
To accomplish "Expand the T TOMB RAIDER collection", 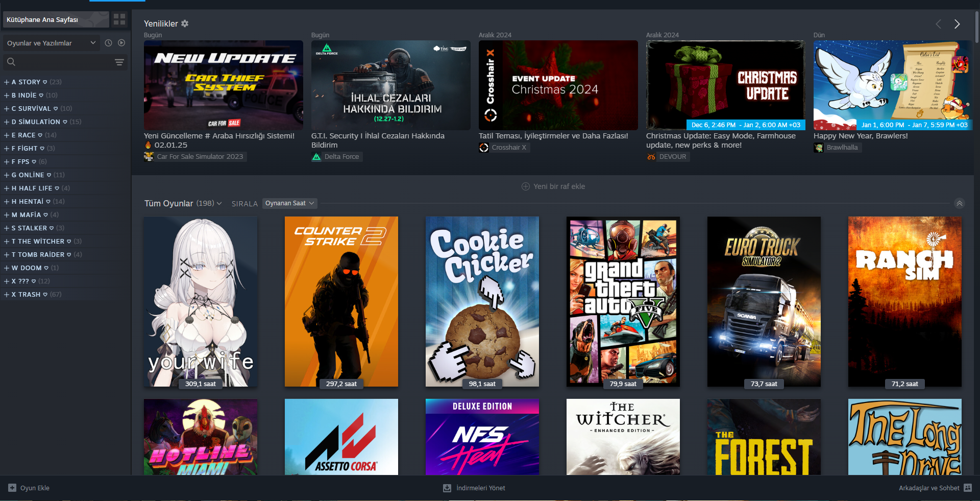I will [x=7, y=254].
